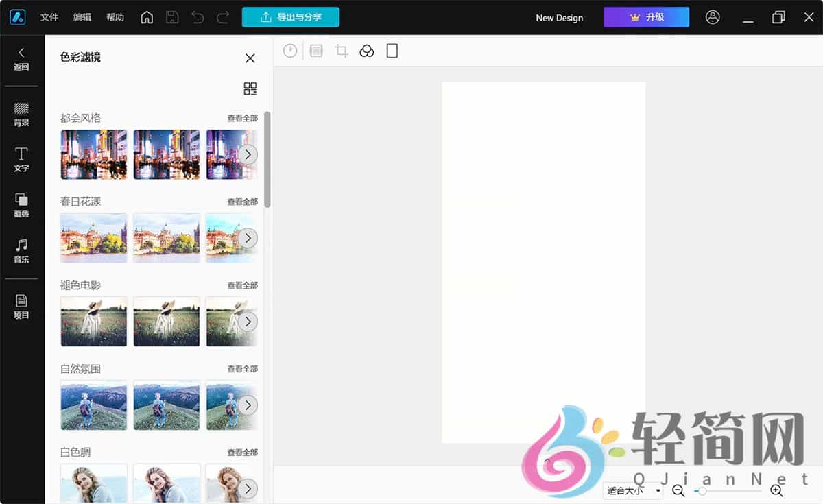
Task: Open the 文字 (Text) sidebar panel
Action: [21, 160]
